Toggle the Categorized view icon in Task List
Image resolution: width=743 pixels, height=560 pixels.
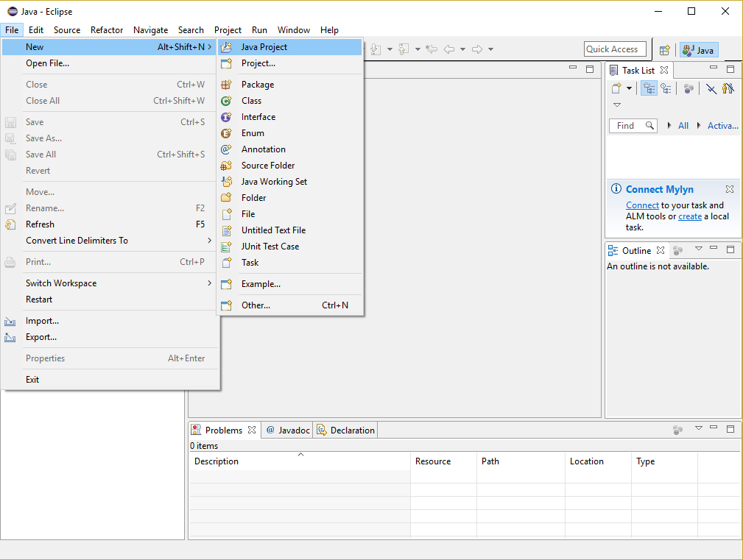649,88
